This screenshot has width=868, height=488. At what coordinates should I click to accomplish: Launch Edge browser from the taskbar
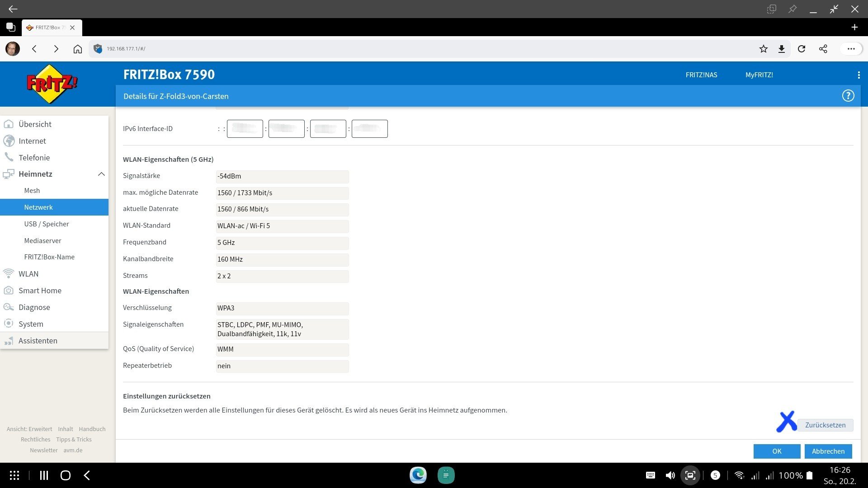click(418, 475)
